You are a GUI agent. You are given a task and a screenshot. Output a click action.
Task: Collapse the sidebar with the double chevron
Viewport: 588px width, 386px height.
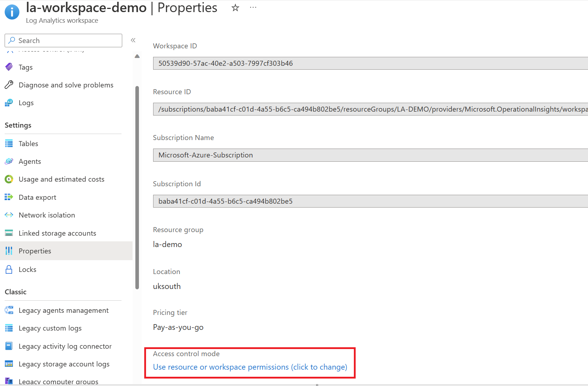pyautogui.click(x=133, y=40)
